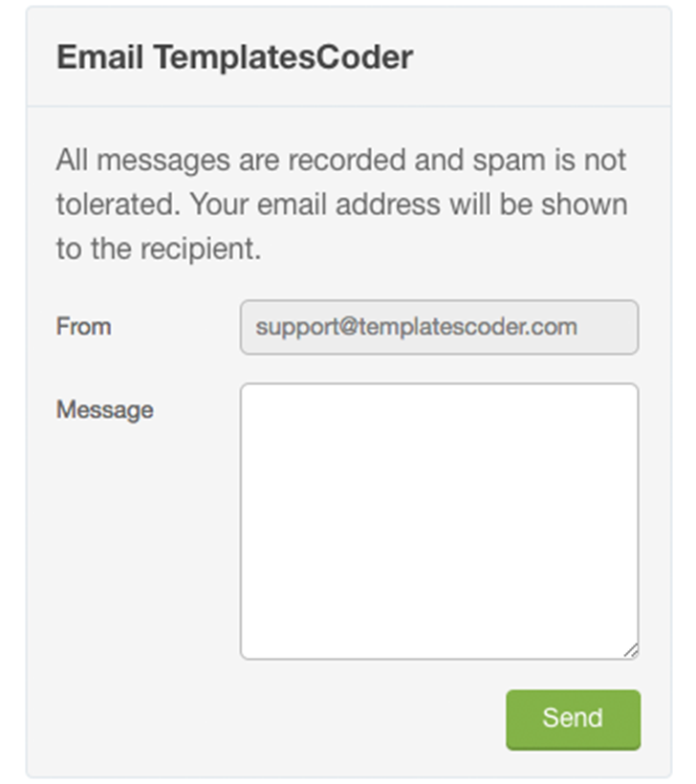Click the spam notice paragraph text
696x784 pixels.
pos(341,205)
